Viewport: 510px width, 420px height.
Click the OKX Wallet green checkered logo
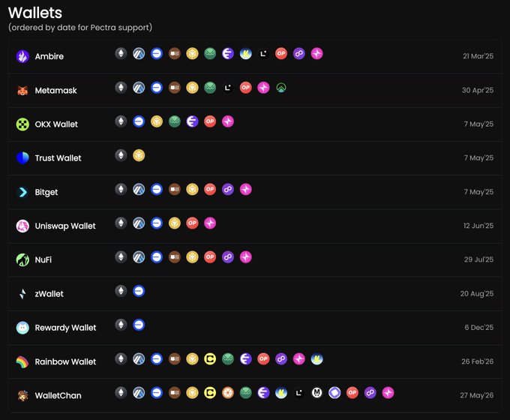[22, 124]
